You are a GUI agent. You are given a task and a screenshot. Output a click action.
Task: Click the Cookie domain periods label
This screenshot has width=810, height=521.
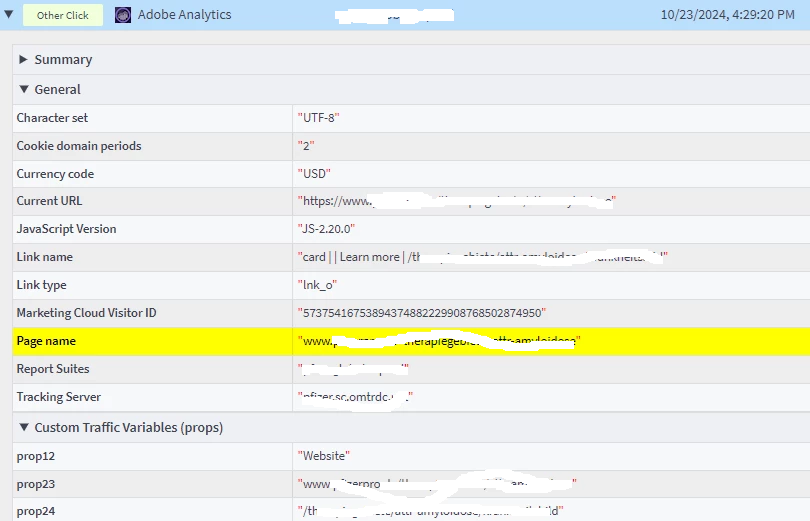79,146
